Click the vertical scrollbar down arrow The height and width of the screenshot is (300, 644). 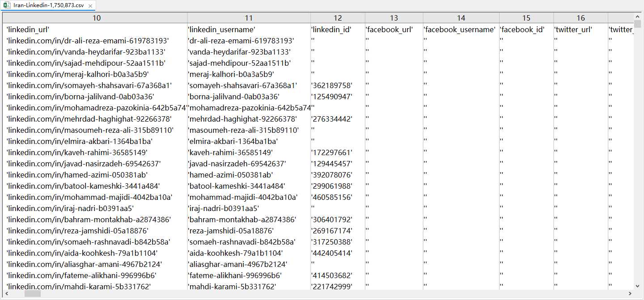pos(638,286)
